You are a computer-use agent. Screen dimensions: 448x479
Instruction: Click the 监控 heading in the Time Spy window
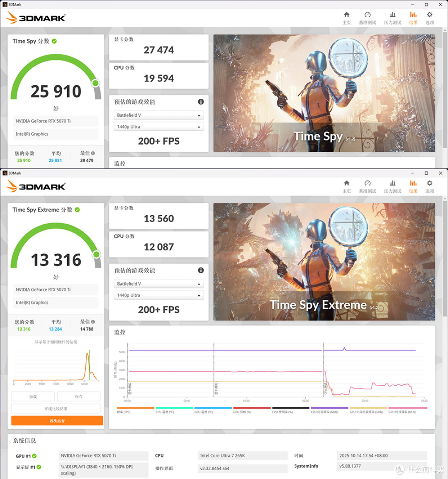tap(120, 164)
